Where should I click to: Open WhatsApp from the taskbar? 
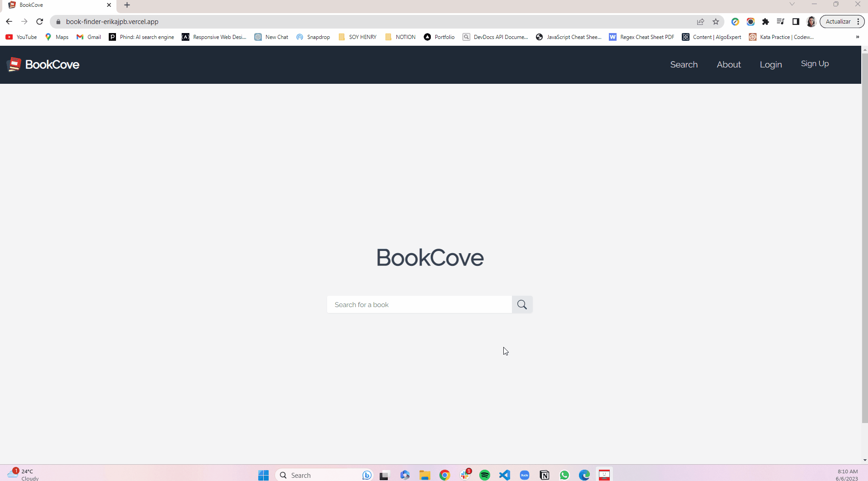(564, 475)
